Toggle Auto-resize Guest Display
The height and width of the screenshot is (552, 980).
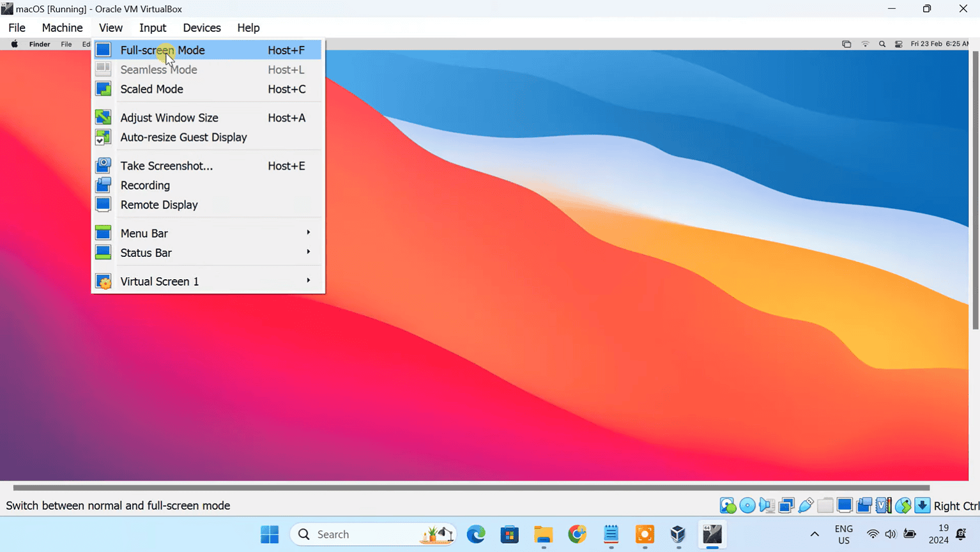click(x=183, y=137)
